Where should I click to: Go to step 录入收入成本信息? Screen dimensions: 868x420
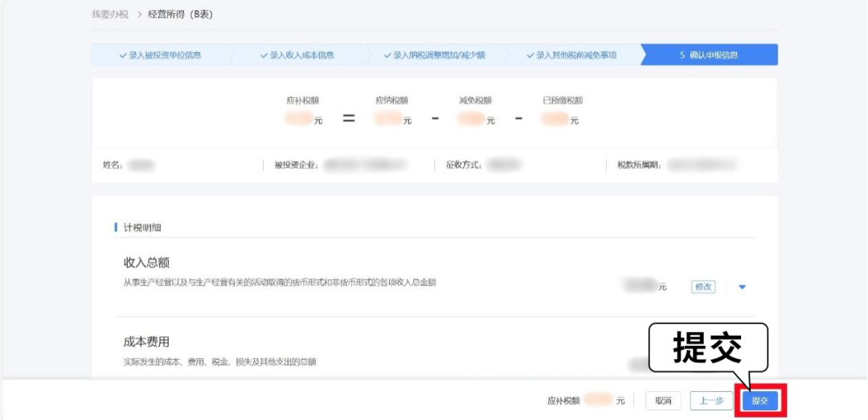pyautogui.click(x=297, y=55)
